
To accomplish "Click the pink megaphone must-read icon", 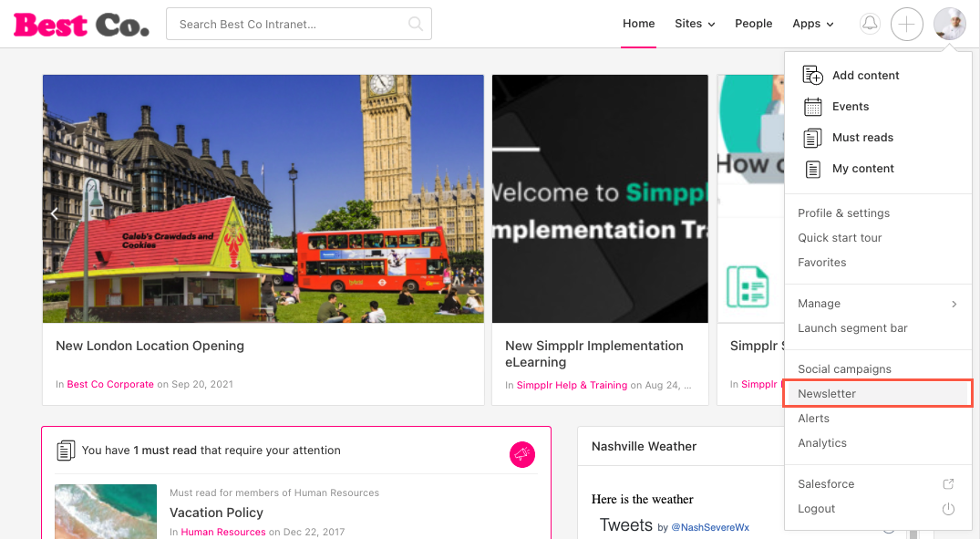I will [x=521, y=454].
